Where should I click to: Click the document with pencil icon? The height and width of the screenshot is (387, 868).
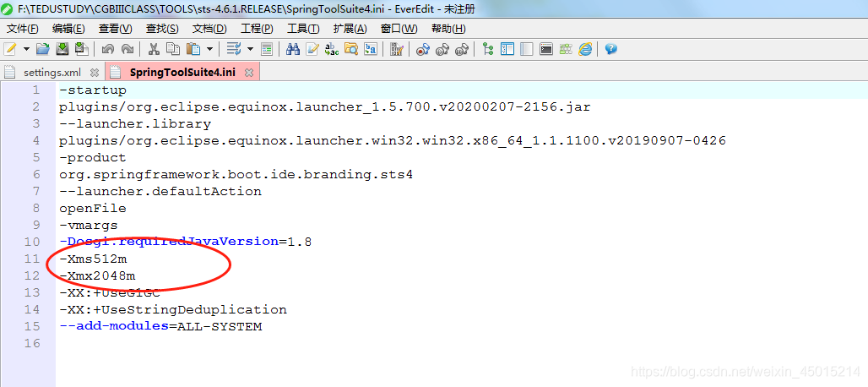click(312, 49)
